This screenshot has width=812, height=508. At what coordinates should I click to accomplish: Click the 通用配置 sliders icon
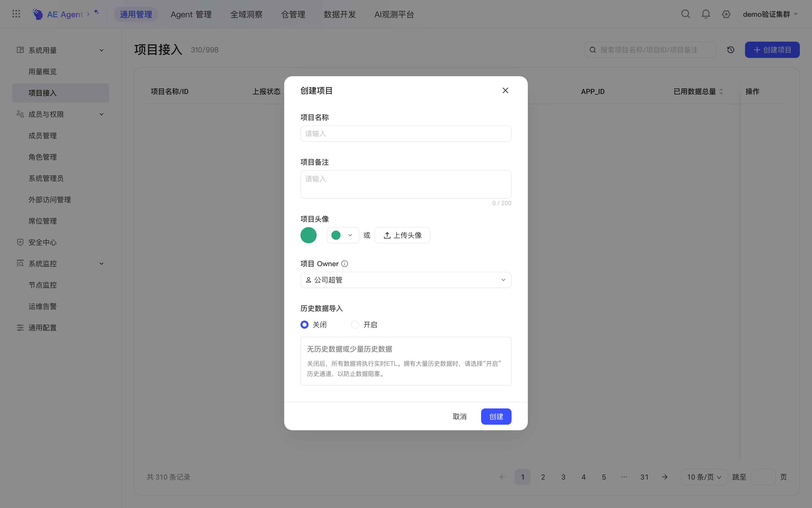coord(20,328)
